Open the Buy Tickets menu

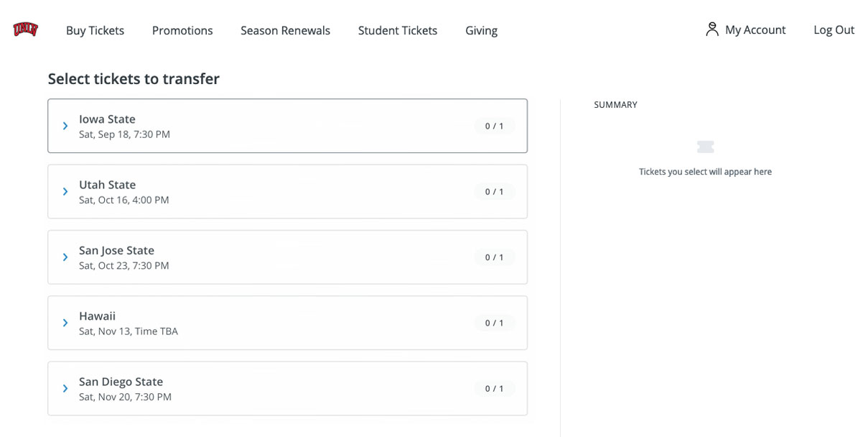pos(95,30)
